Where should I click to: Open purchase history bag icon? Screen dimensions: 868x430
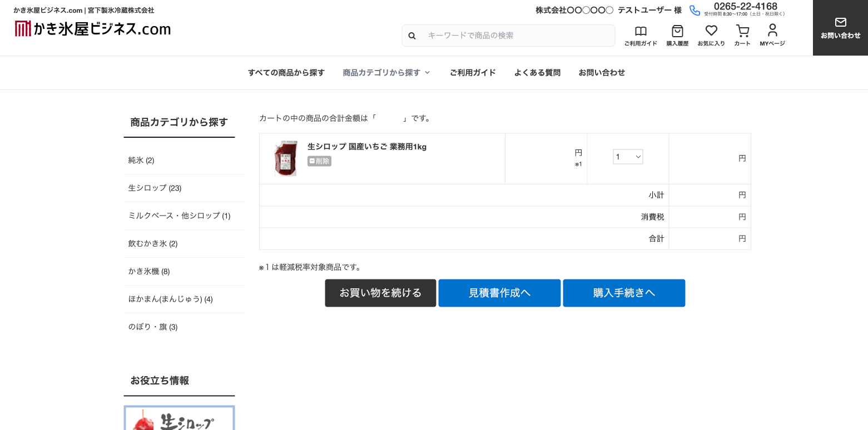[677, 32]
